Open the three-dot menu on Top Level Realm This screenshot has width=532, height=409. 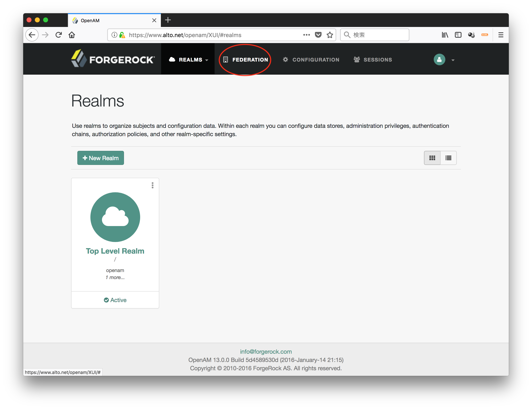[152, 185]
